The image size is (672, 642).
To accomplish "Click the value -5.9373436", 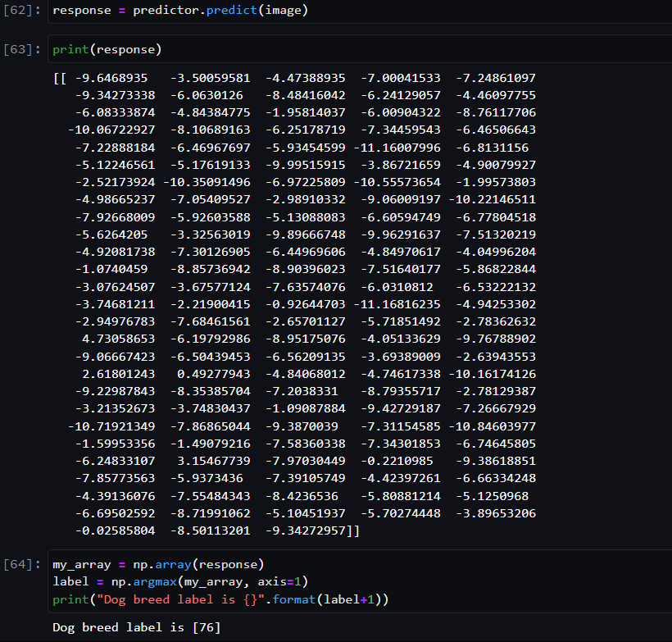I will pyautogui.click(x=207, y=478).
